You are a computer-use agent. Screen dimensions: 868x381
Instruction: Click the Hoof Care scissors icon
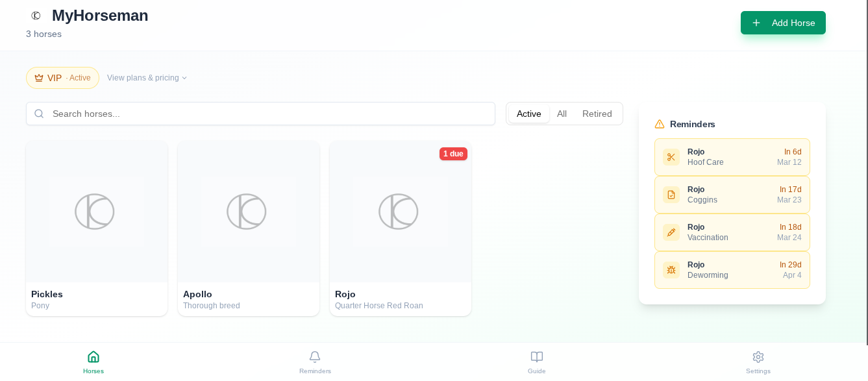tap(671, 157)
